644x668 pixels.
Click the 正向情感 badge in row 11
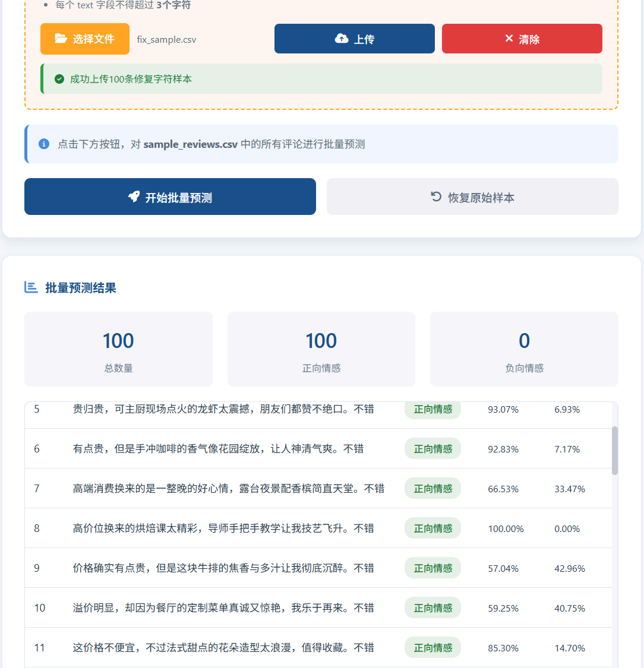(x=433, y=648)
